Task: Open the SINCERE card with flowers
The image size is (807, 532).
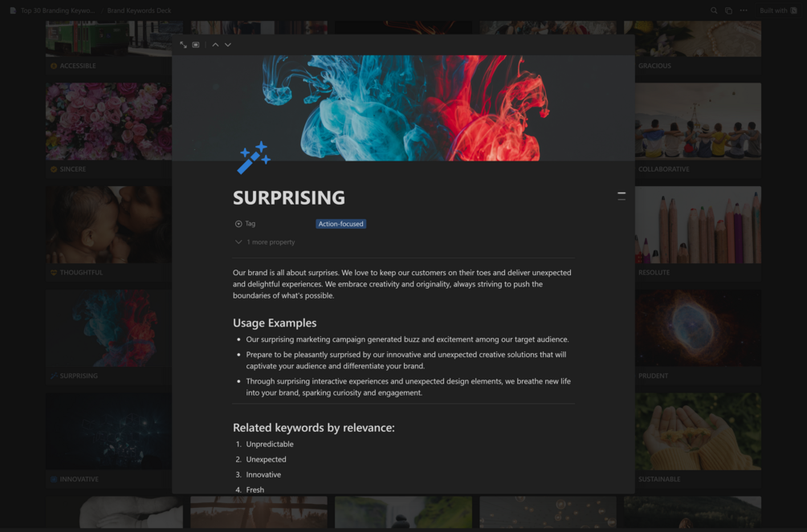Action: (108, 121)
